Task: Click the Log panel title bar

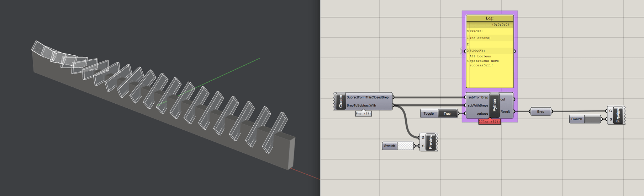Action: point(490,18)
